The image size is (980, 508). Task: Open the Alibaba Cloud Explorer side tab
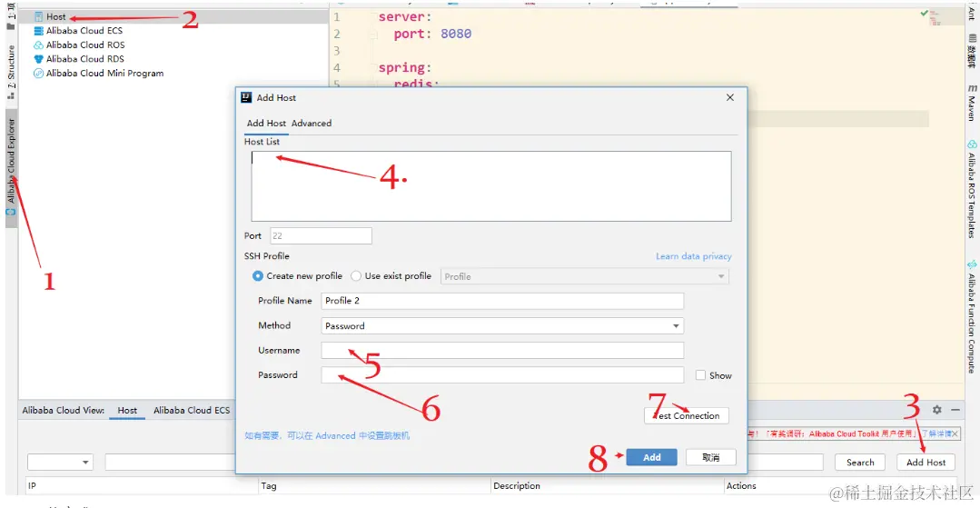pos(11,165)
